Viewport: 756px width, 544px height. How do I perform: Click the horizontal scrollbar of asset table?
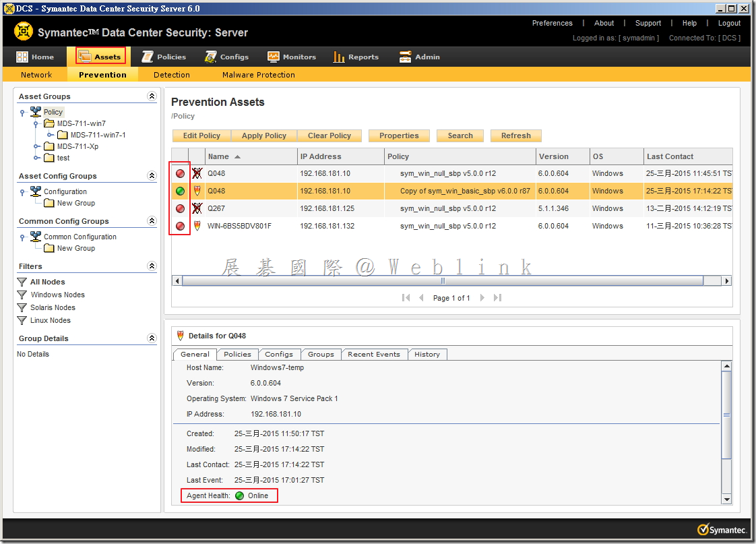[442, 281]
